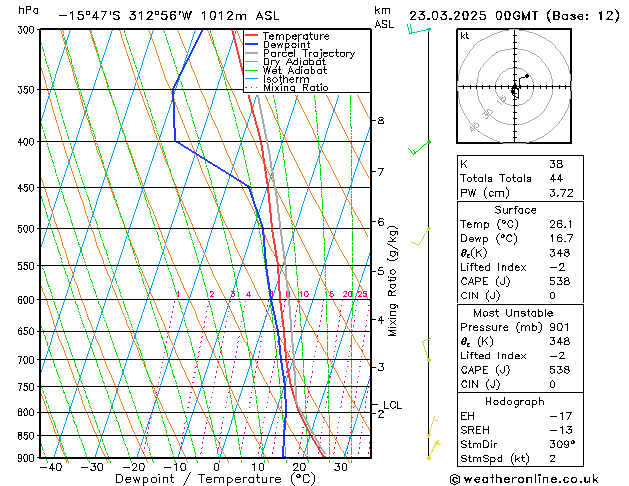Click the '600' pressure level label
This screenshot has height=486, width=629.
[x=28, y=300]
